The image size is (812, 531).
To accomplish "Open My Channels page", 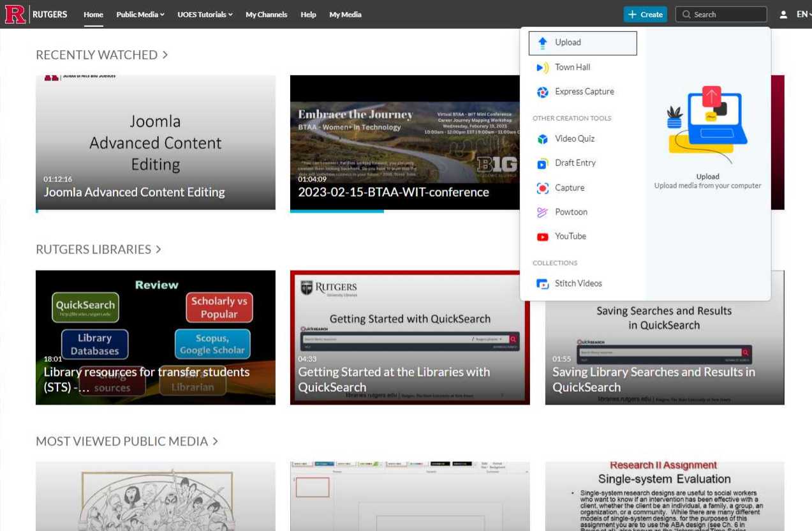I will [x=267, y=15].
